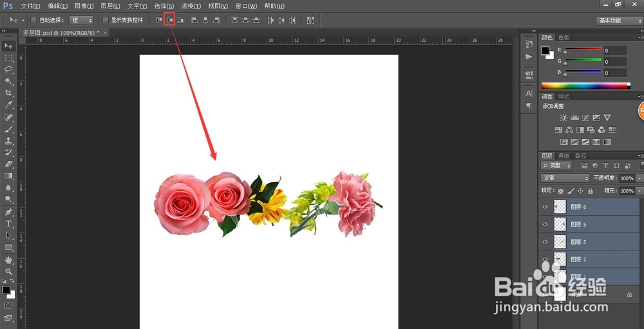Click the foreground color swatch in 颜色 panel

545,50
